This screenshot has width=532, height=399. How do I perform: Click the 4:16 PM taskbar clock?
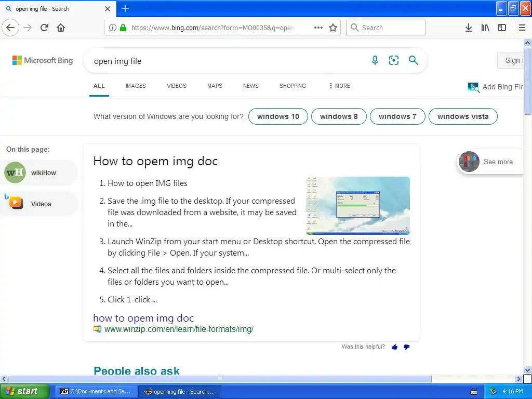(x=513, y=391)
